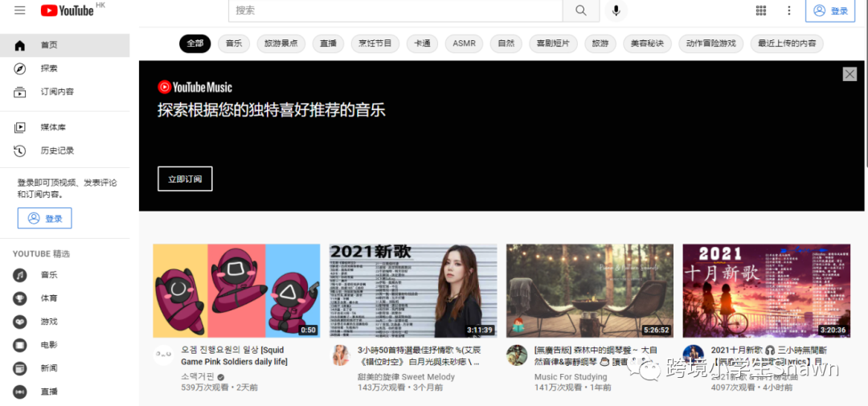Open the hamburger guide menu
Viewport: 868px width, 406px height.
pyautogui.click(x=20, y=10)
